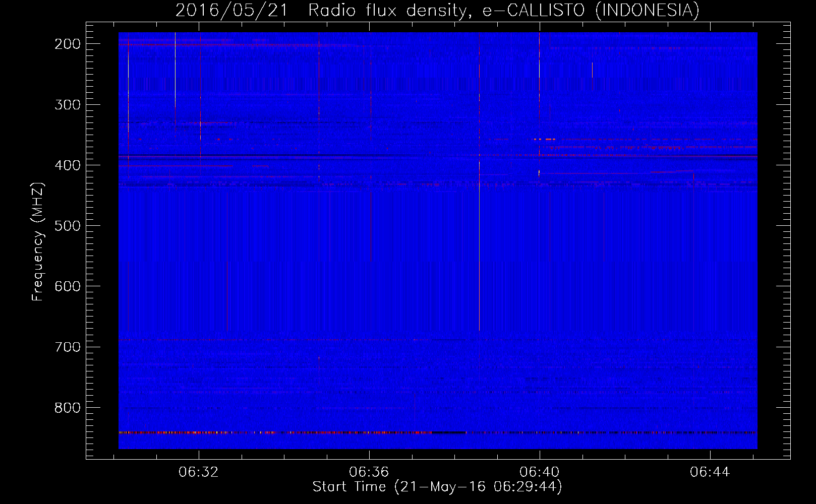Select the '400' frequency tick label
816x504 pixels.
[x=68, y=165]
